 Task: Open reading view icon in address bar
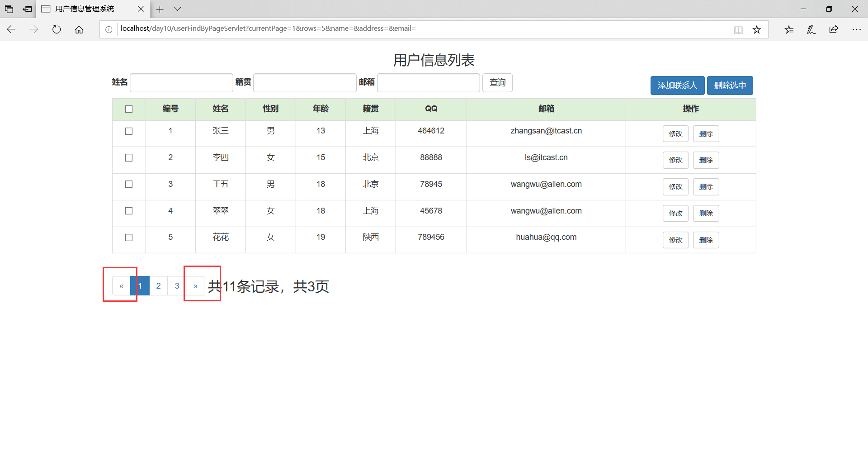(738, 30)
